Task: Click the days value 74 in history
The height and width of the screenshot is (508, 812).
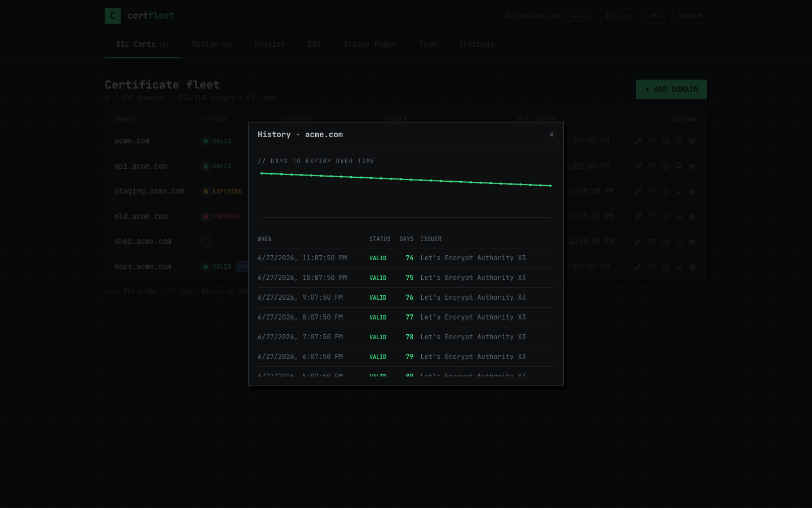Action: [409, 258]
